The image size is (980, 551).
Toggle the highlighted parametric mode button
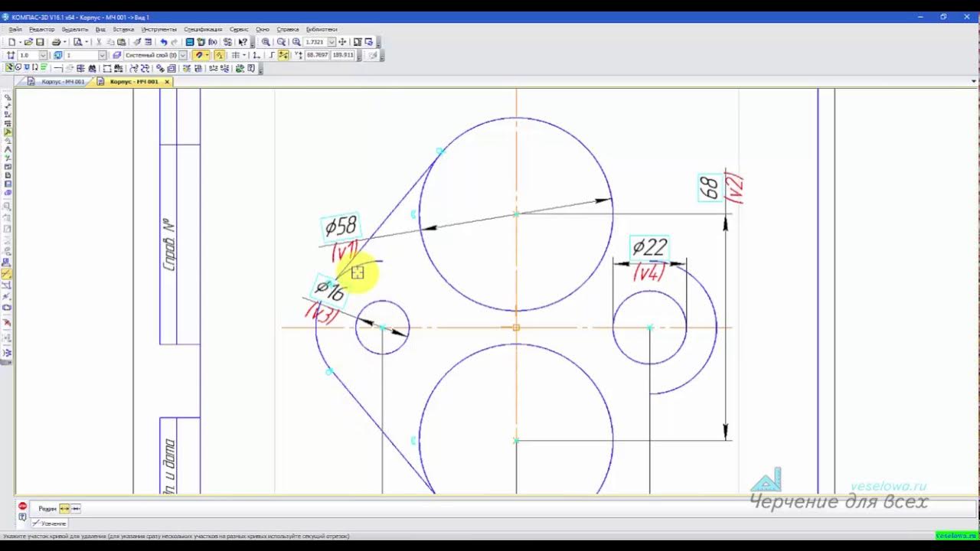pyautogui.click(x=283, y=55)
